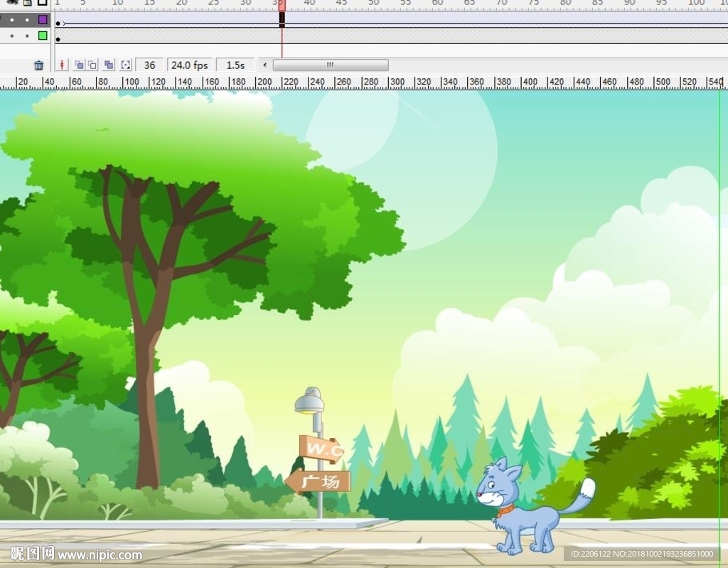The height and width of the screenshot is (568, 728).
Task: Toggle the eye icon for all layers
Action: [14, 3]
